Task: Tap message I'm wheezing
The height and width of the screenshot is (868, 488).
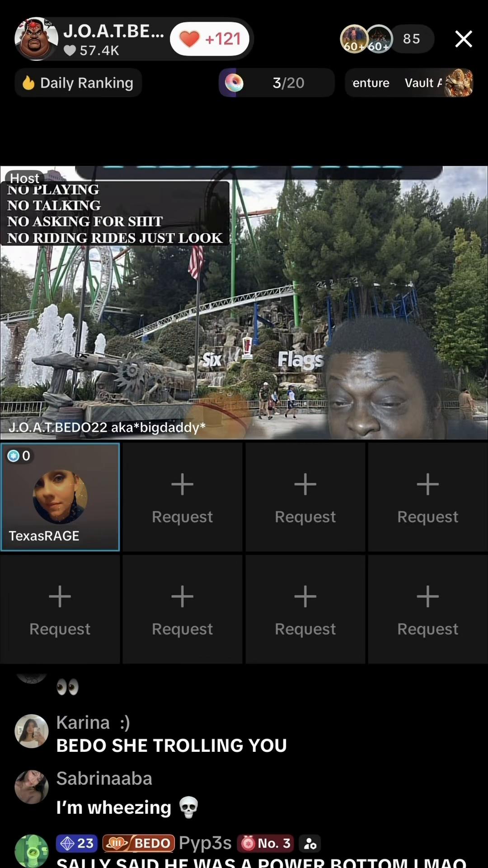Action: point(127,807)
